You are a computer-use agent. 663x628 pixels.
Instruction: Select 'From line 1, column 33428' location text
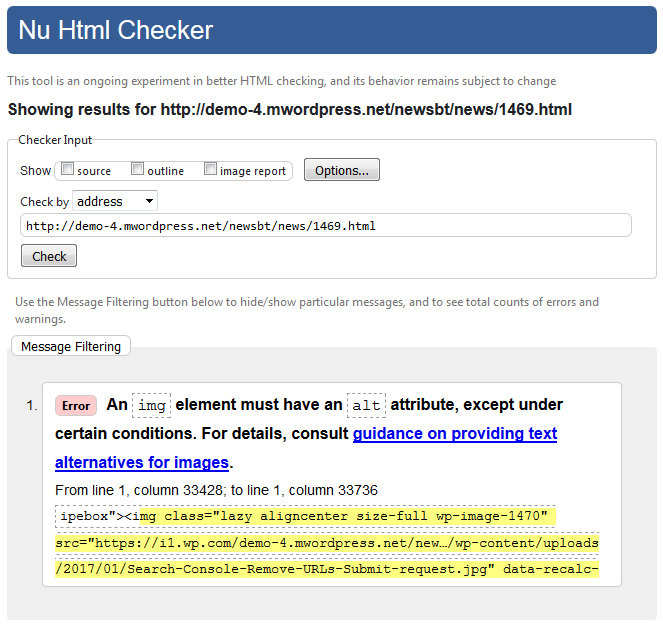(139, 490)
